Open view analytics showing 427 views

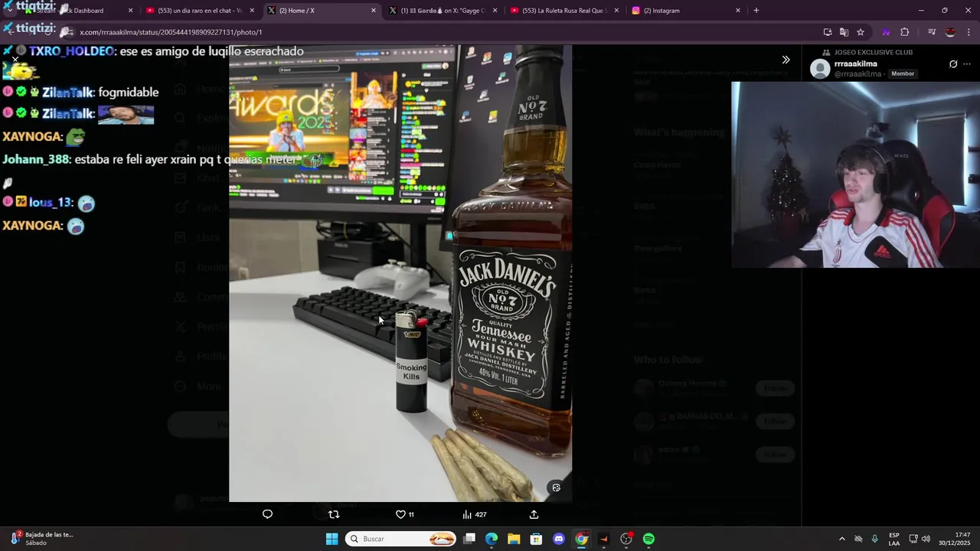pyautogui.click(x=474, y=514)
